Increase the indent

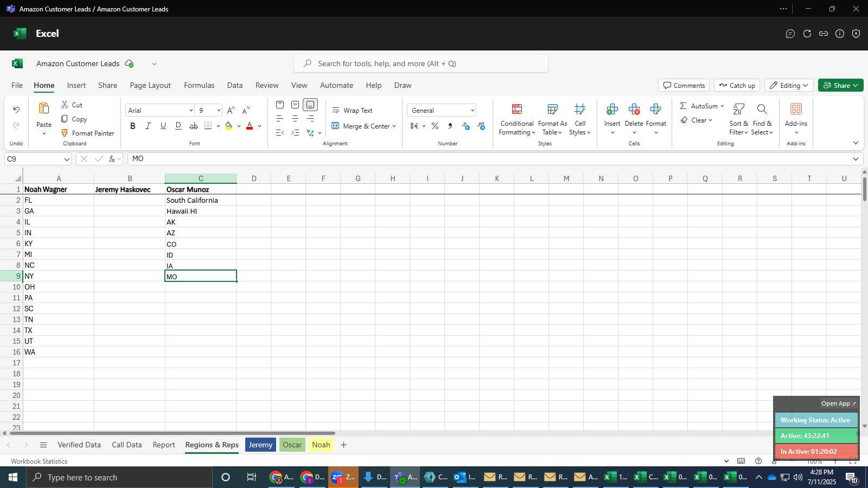pyautogui.click(x=295, y=133)
